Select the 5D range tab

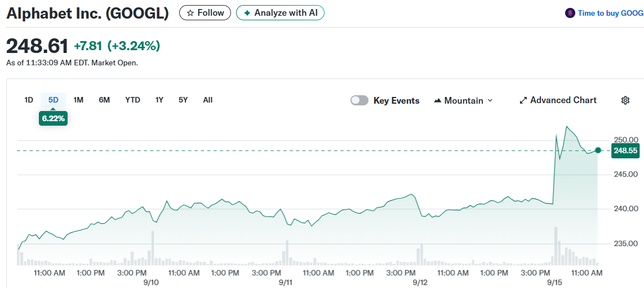pyautogui.click(x=54, y=100)
